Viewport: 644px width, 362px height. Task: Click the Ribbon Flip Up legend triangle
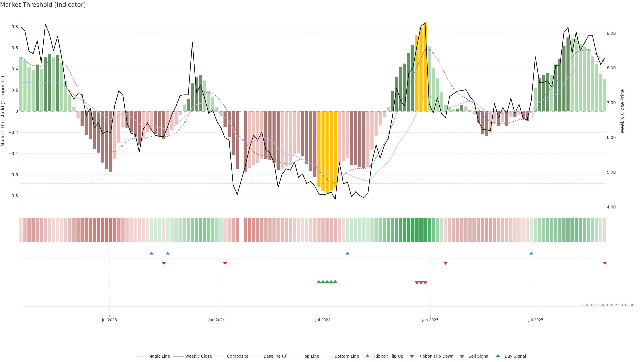point(367,356)
